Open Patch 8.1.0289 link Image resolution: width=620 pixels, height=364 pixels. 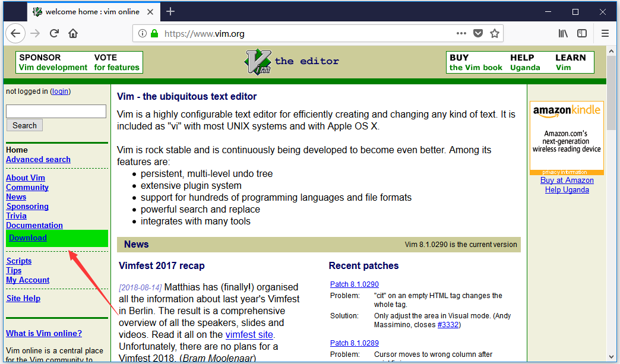(355, 343)
